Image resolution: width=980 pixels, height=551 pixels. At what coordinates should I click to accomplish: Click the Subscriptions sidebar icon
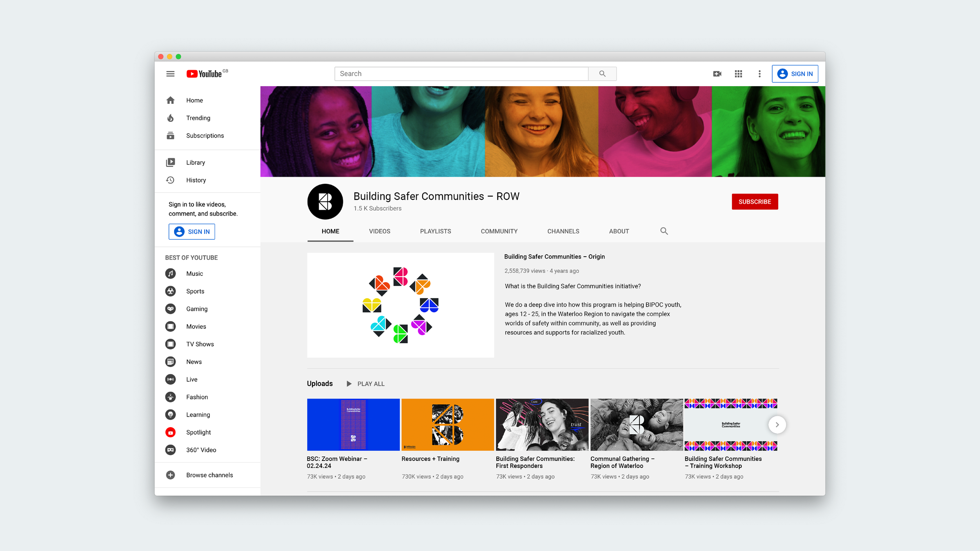(170, 136)
